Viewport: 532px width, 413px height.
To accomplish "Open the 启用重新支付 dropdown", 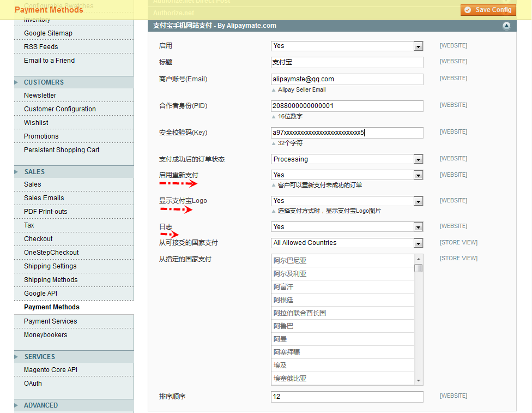I will tap(347, 175).
